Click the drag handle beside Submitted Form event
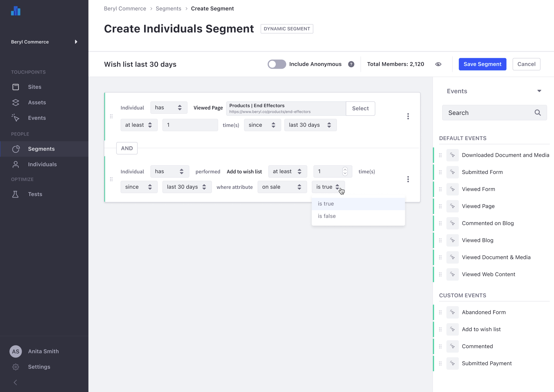The height and width of the screenshot is (392, 554). pyautogui.click(x=440, y=172)
